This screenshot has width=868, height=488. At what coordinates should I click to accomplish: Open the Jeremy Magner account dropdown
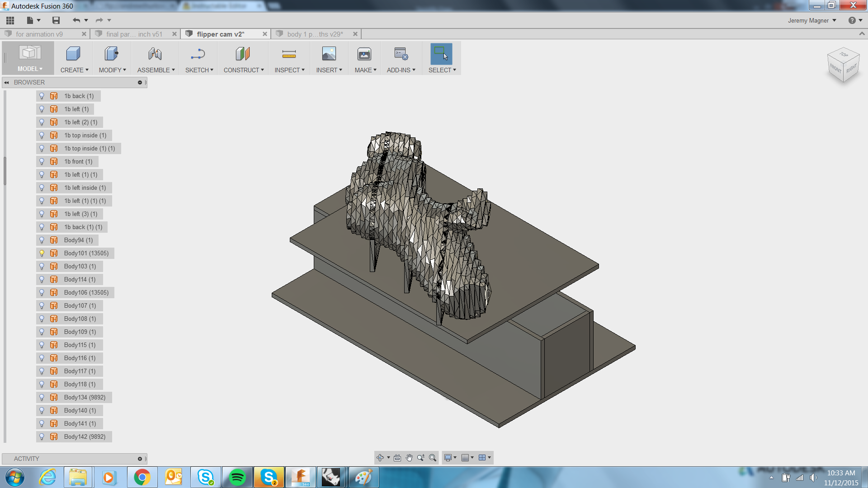(x=812, y=20)
